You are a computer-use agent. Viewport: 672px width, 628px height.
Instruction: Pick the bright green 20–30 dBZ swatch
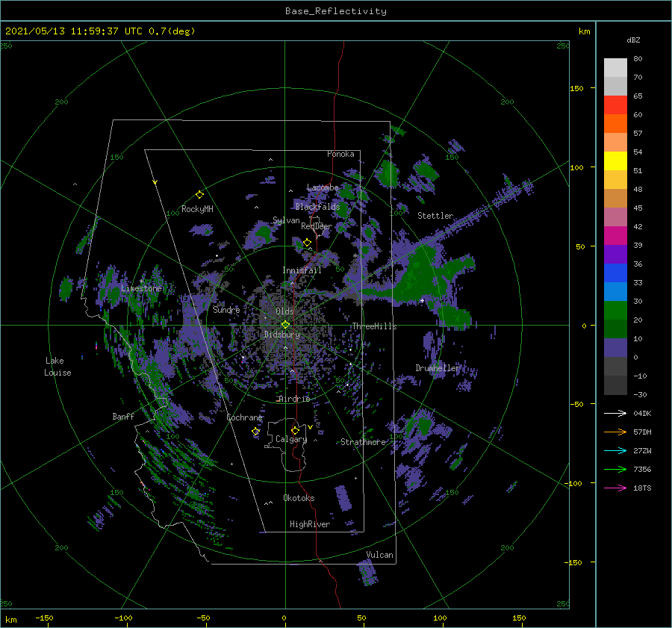(x=615, y=311)
